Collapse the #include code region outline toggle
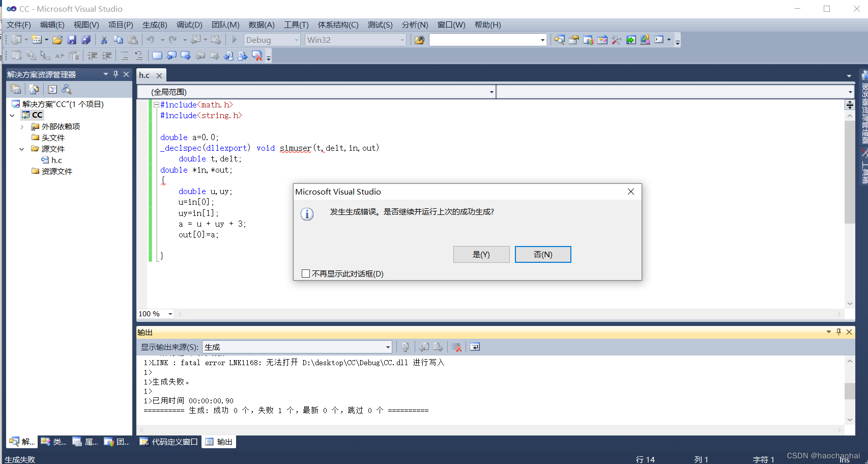This screenshot has width=868, height=464. click(x=156, y=104)
